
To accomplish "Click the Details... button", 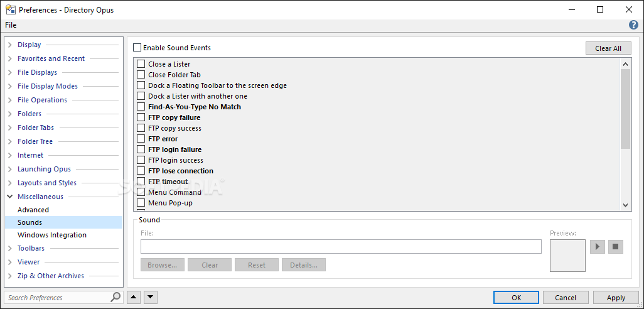I will click(x=304, y=265).
